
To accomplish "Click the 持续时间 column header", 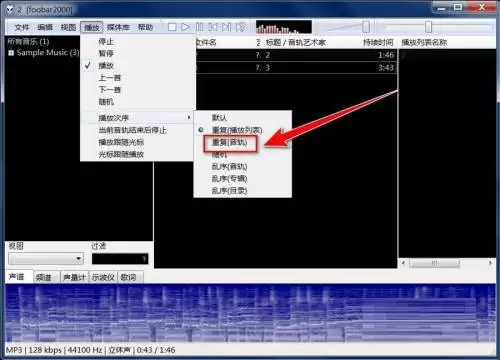I will (378, 43).
